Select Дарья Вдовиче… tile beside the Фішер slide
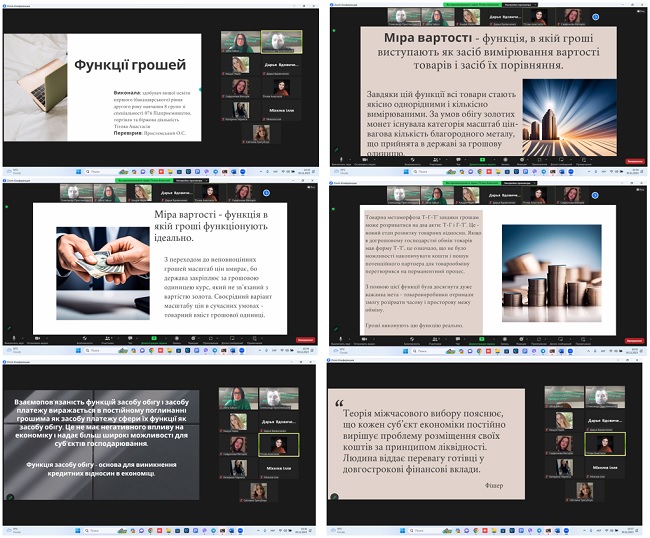The image size is (650, 538). pos(605,421)
